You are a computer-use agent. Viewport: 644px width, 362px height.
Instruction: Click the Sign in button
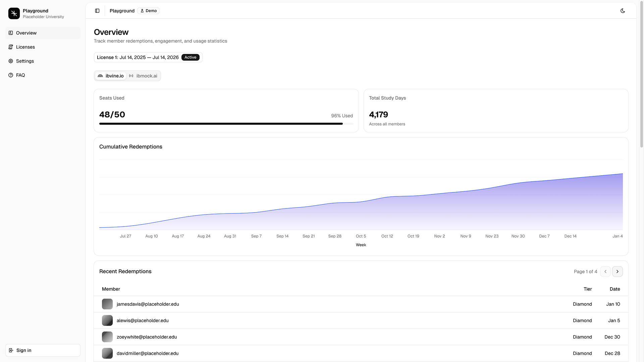tap(43, 350)
